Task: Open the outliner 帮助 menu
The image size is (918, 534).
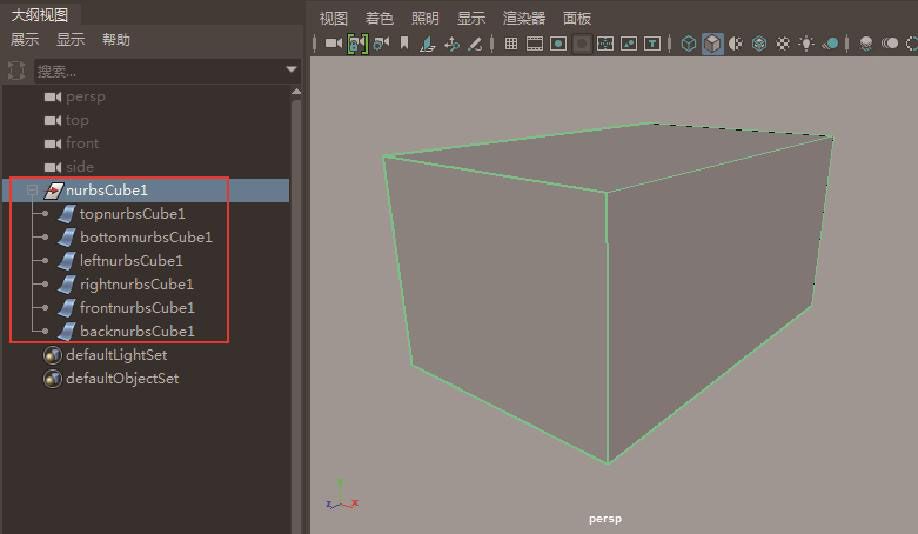Action: click(x=116, y=40)
